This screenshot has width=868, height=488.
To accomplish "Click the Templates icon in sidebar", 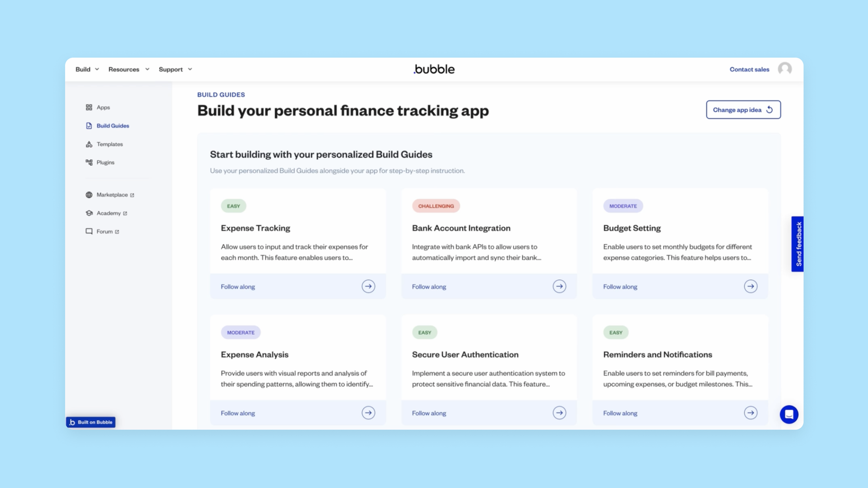I will pyautogui.click(x=88, y=144).
